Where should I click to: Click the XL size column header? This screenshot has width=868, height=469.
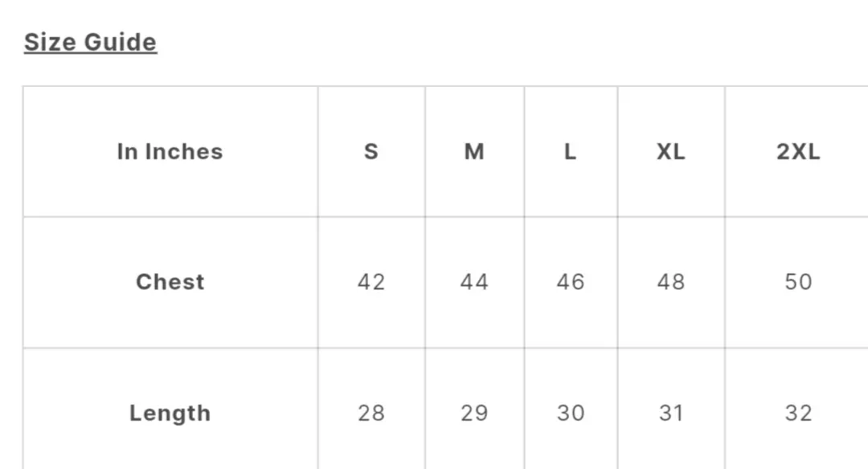[671, 151]
